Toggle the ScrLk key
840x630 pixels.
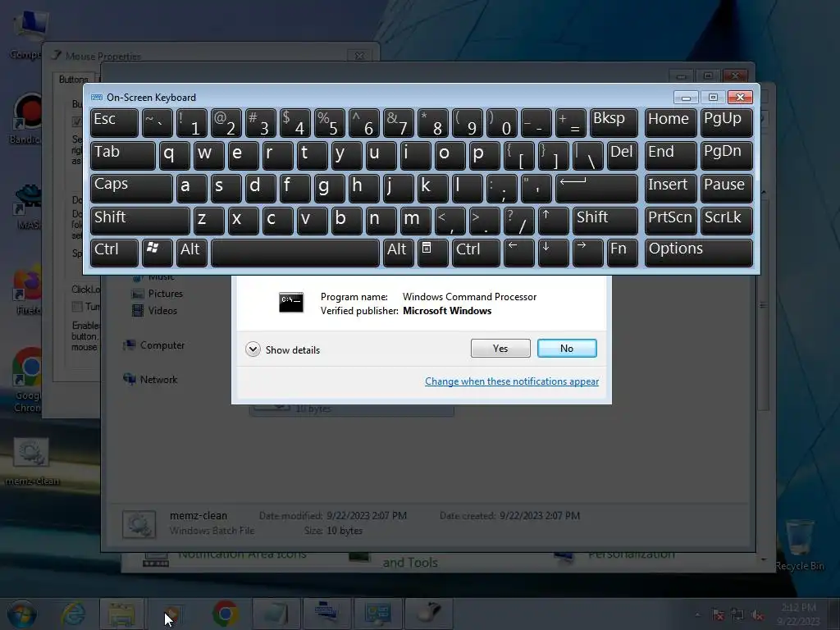[726, 221]
